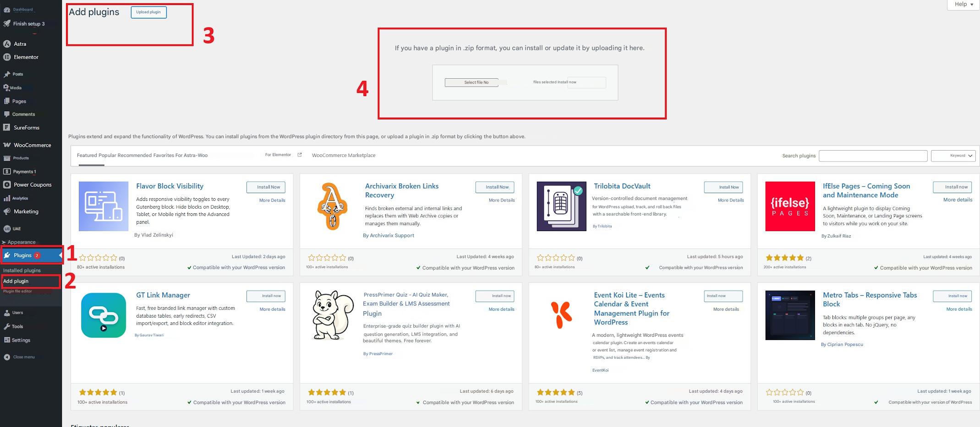Select the Installed plugins submenu item
This screenshot has width=980, height=427.
click(x=22, y=270)
